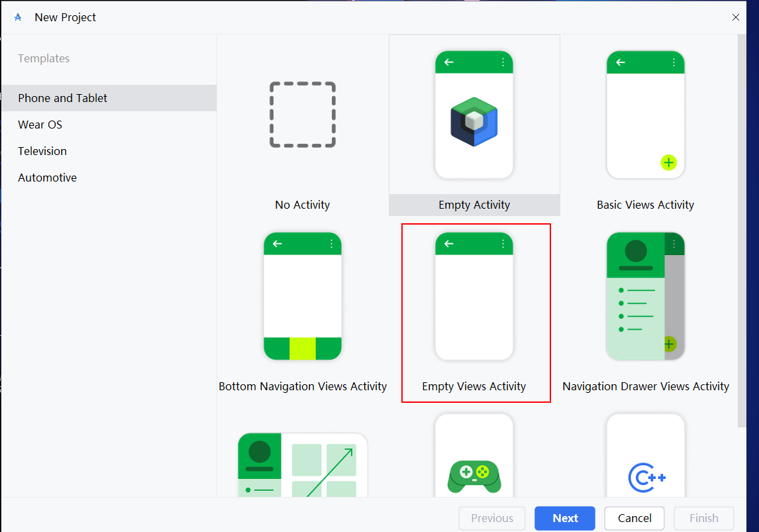Click the 'Empty Views Activity' label
This screenshot has height=532, width=759.
(474, 386)
